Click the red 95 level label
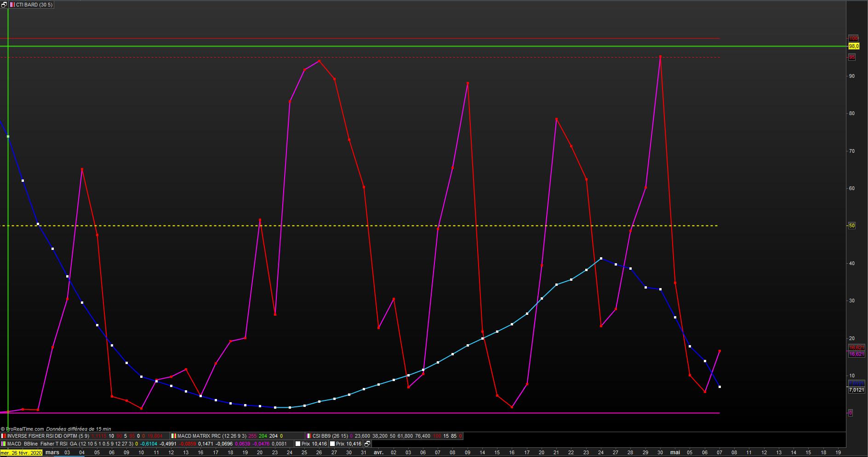 [x=852, y=57]
